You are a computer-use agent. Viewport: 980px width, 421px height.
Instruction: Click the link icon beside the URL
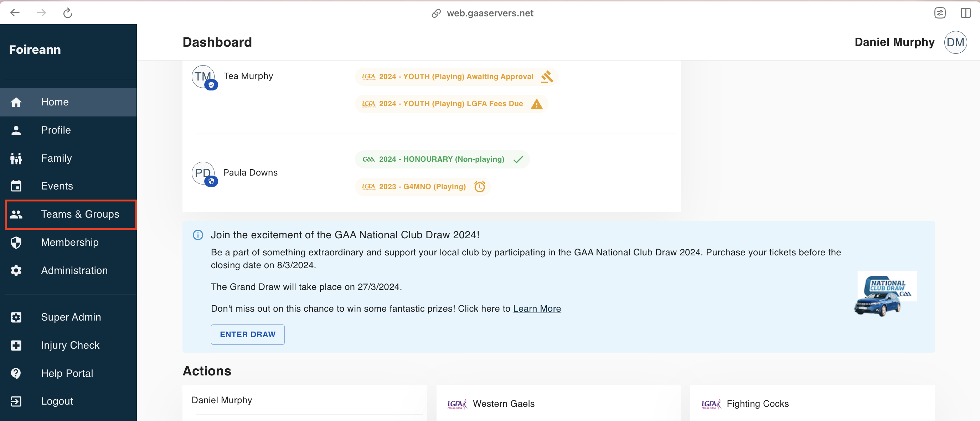tap(436, 13)
